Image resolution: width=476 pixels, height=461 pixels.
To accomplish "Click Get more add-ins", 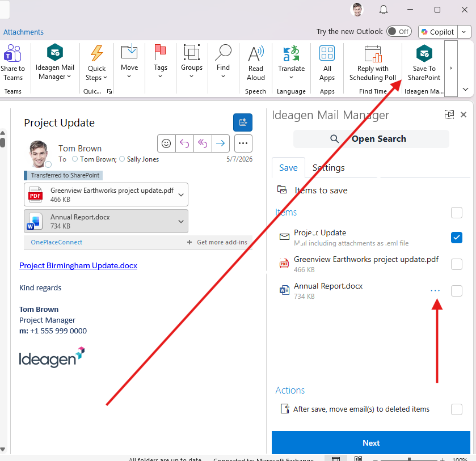I will click(x=217, y=242).
